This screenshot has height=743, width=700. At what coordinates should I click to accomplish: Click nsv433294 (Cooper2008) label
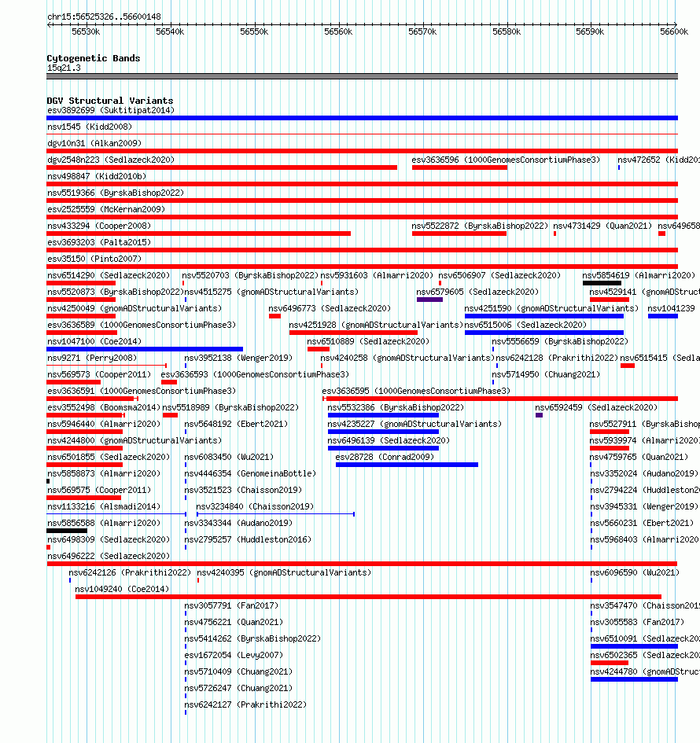click(99, 226)
